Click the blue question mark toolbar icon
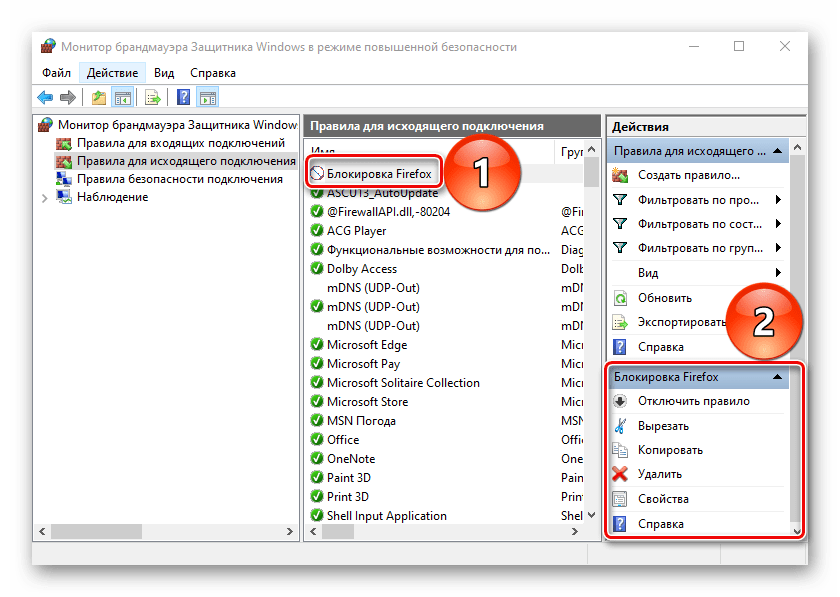This screenshot has height=597, width=840. [184, 97]
